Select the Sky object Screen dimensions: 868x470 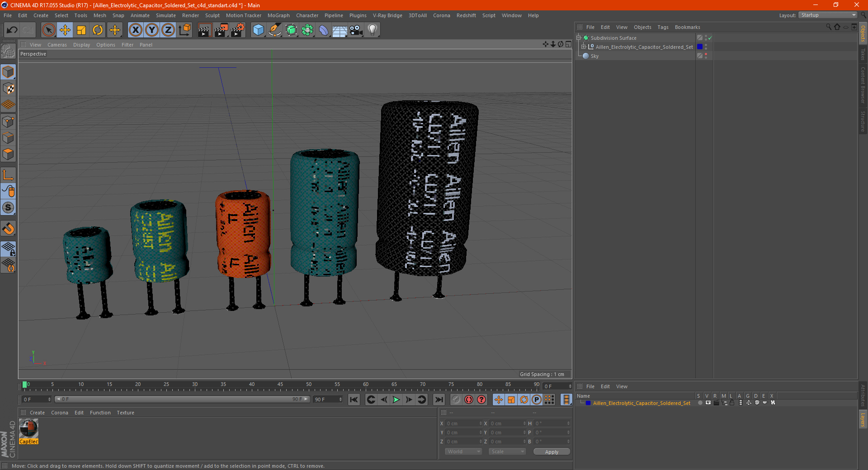pyautogui.click(x=594, y=56)
